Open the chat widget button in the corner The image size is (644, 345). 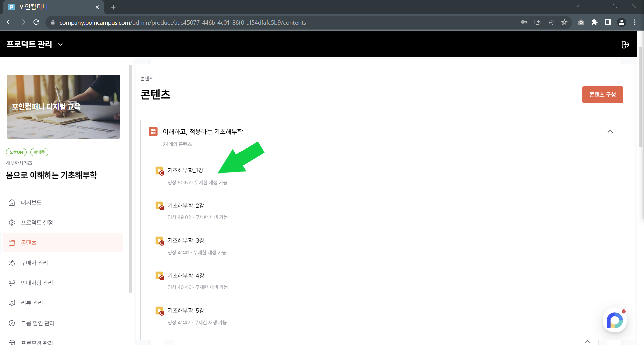(615, 321)
